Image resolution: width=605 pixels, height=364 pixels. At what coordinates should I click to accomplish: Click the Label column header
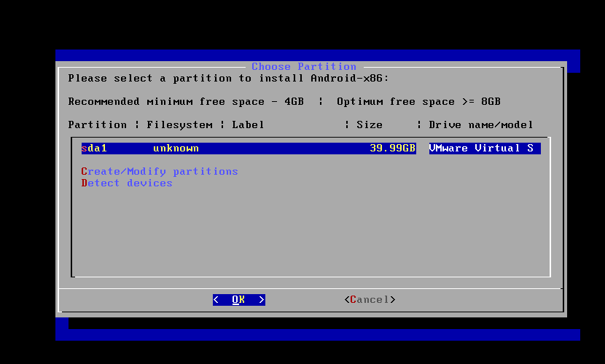tap(248, 124)
